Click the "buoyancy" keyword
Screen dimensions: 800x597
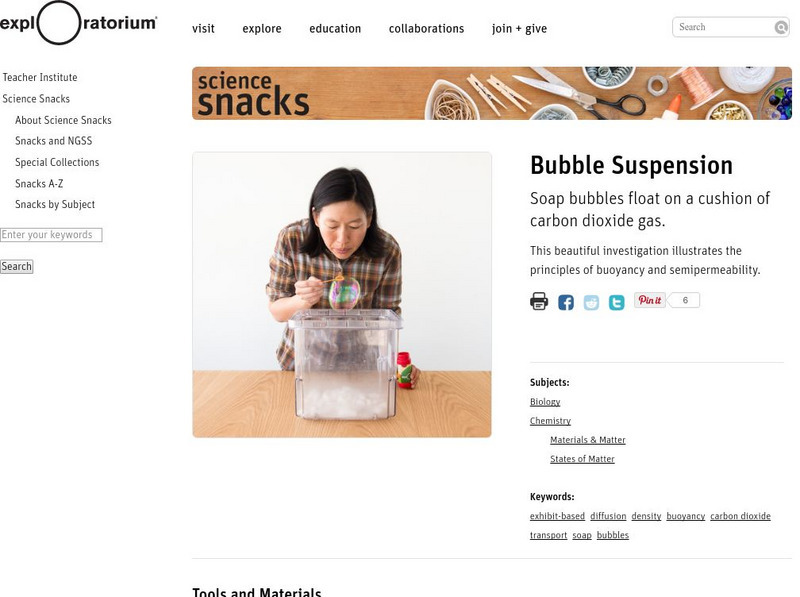click(684, 516)
